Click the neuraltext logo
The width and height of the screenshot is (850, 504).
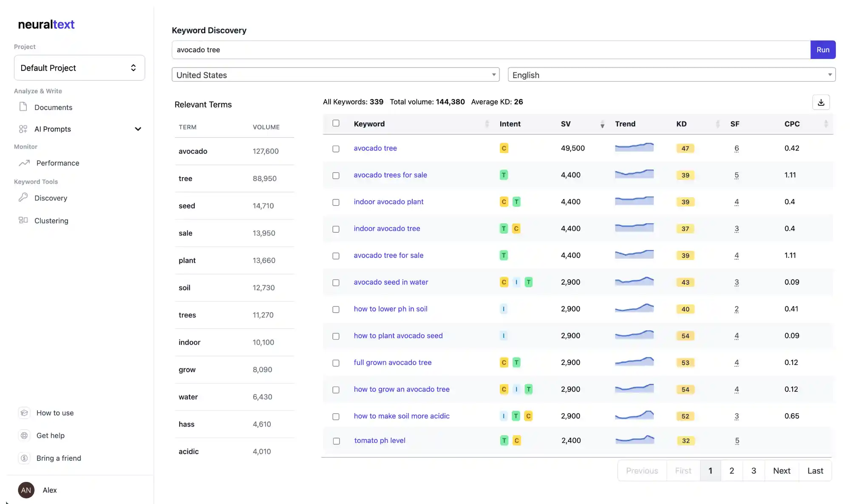tap(46, 24)
